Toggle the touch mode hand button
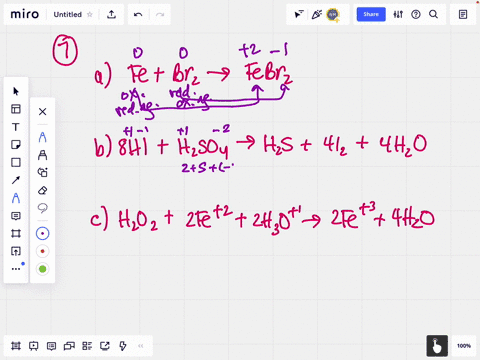Screen dimensions: 480x360 click(437, 346)
